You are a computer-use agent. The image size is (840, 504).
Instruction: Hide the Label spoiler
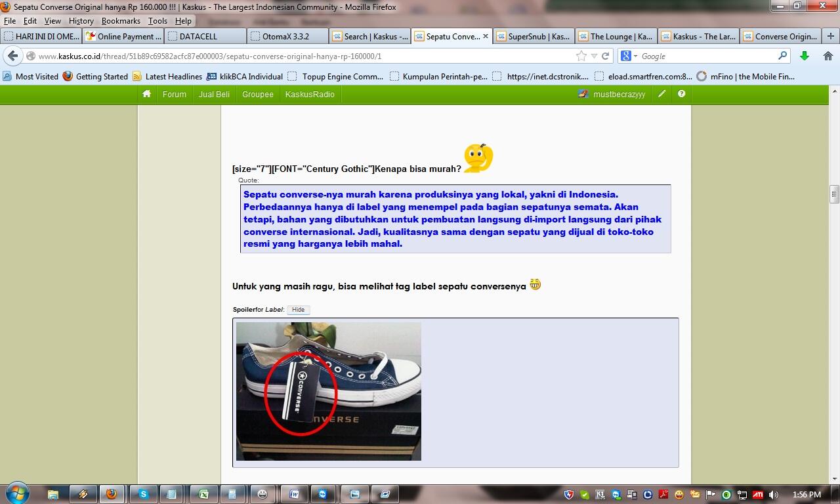pos(298,310)
